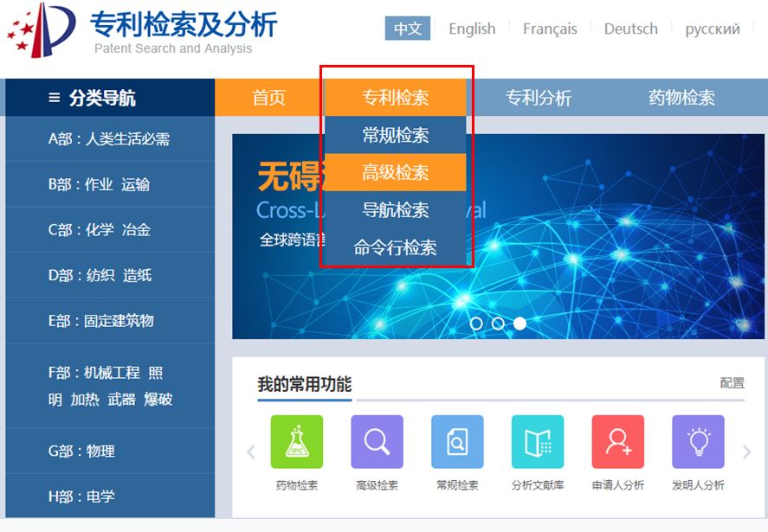This screenshot has width=768, height=532.
Task: Switch the language to English
Action: coord(471,28)
